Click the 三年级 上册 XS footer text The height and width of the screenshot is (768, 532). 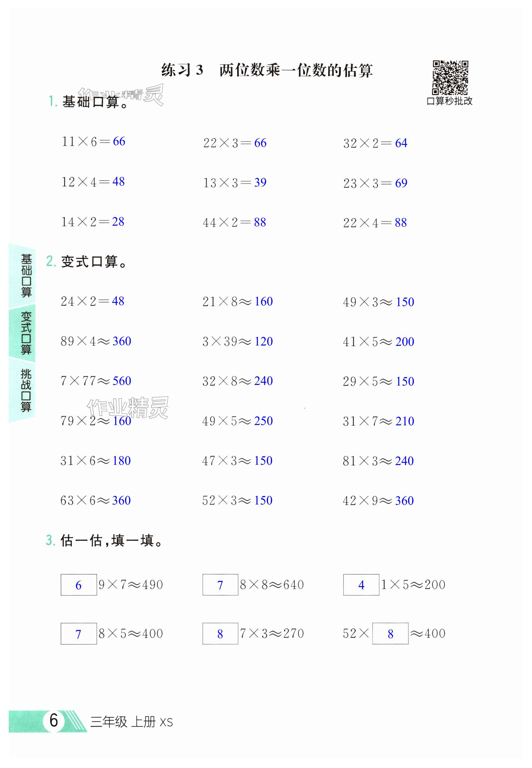[x=131, y=722]
